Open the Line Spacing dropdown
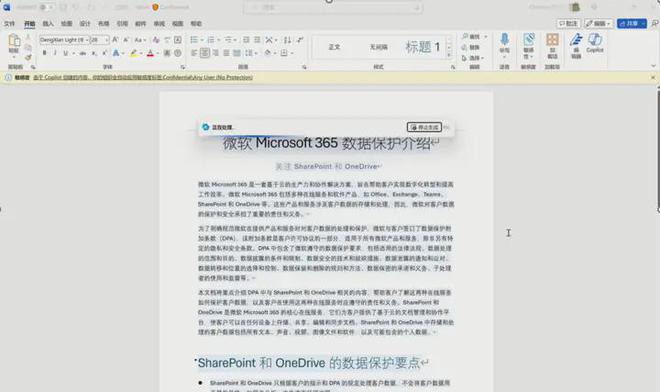The width and height of the screenshot is (660, 392). click(x=251, y=53)
